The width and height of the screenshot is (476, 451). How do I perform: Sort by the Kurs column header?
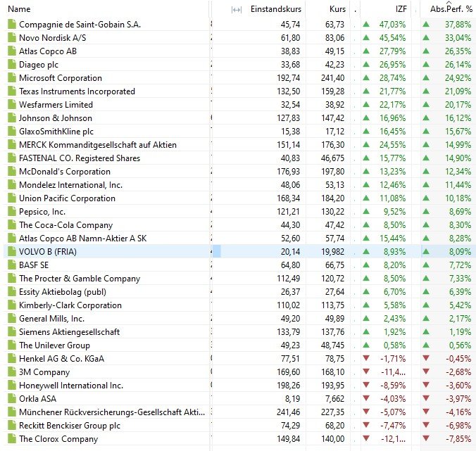click(x=337, y=9)
